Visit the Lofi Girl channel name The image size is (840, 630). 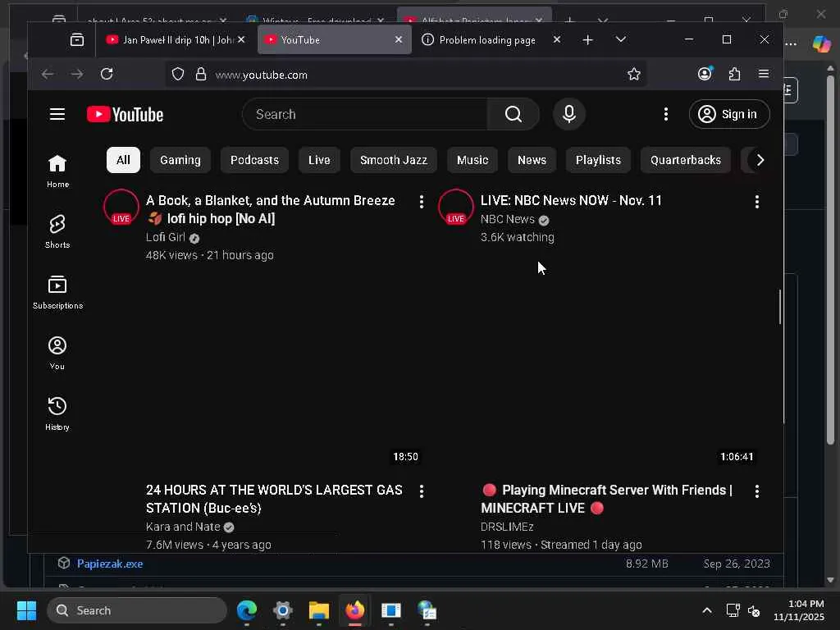(166, 237)
